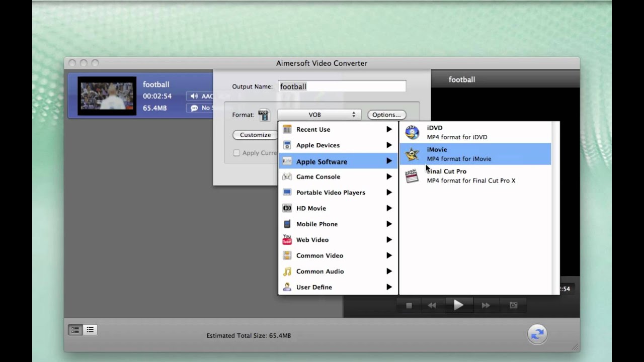Switch to plain list view
Viewport: 644px width, 362px height.
90,330
